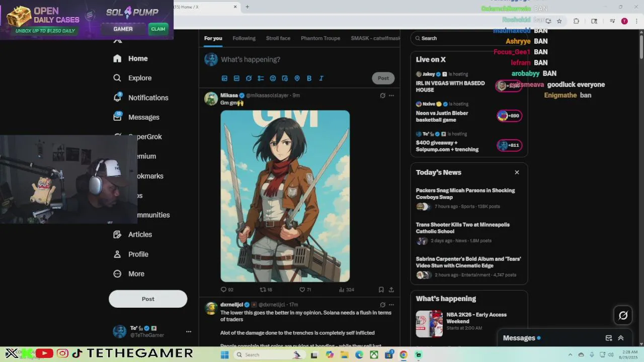This screenshot has height=362, width=644.
Task: Toggle italic formatting in composer
Action: point(321,78)
